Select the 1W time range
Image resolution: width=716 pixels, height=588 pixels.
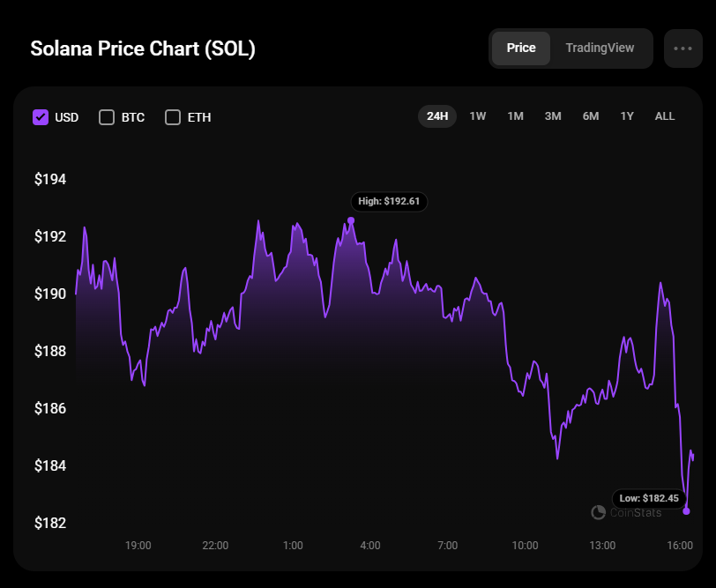[478, 116]
